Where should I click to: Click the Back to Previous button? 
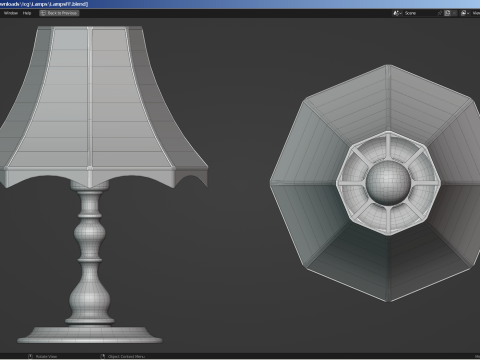click(x=59, y=13)
